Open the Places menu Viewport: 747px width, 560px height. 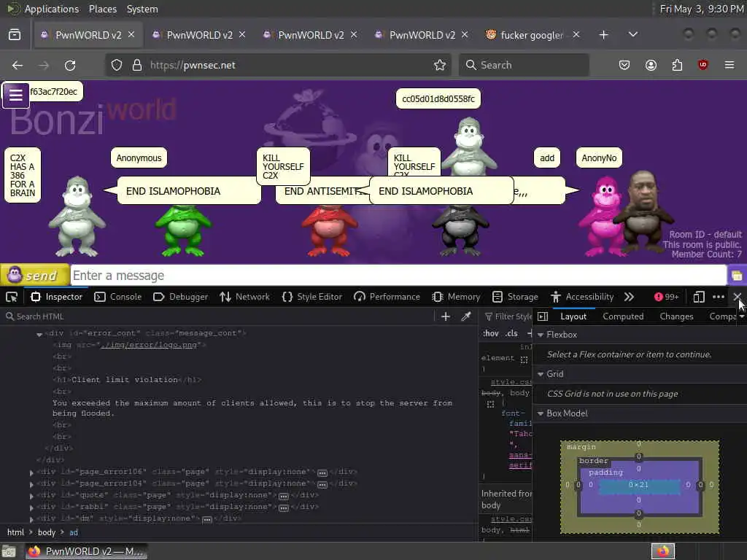[x=103, y=9]
